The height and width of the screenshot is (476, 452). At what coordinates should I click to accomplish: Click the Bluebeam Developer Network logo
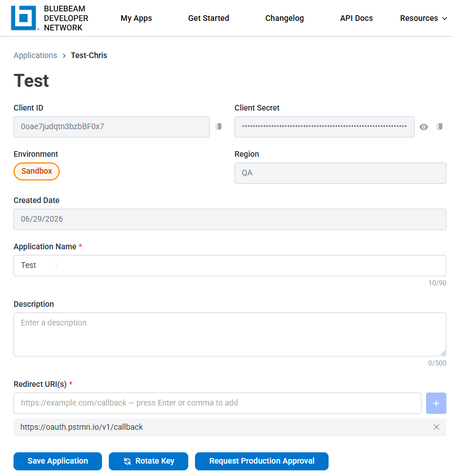[50, 18]
